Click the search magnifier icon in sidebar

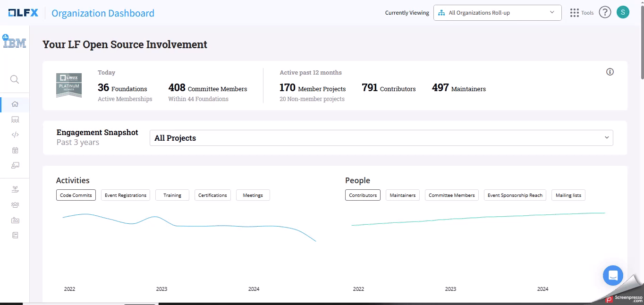coord(15,79)
